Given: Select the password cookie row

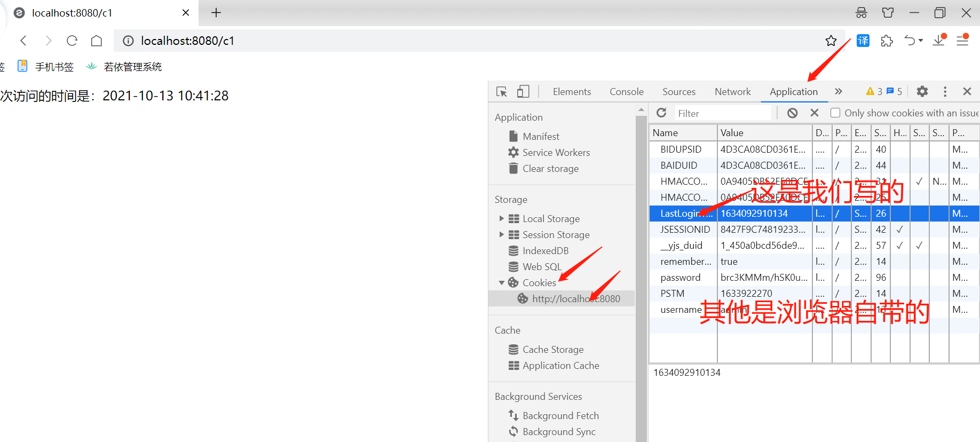Looking at the screenshot, I should [x=814, y=278].
